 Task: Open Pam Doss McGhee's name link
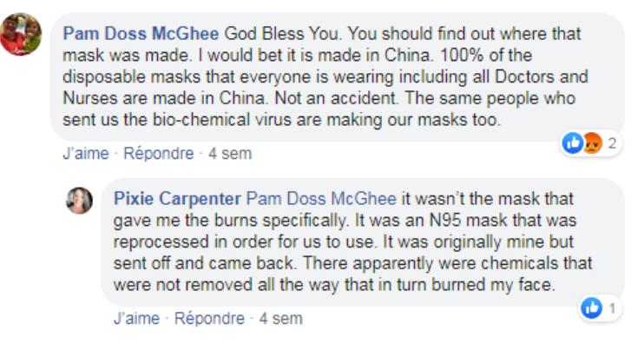(141, 34)
